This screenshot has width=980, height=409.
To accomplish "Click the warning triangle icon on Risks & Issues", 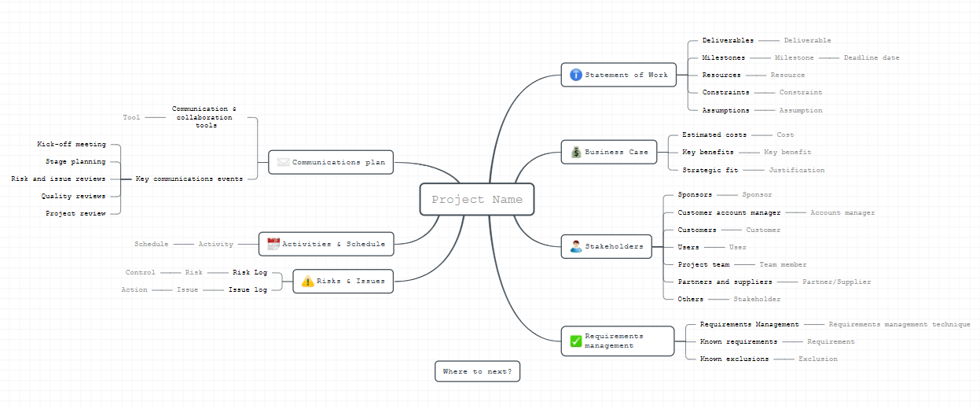I will (x=307, y=281).
